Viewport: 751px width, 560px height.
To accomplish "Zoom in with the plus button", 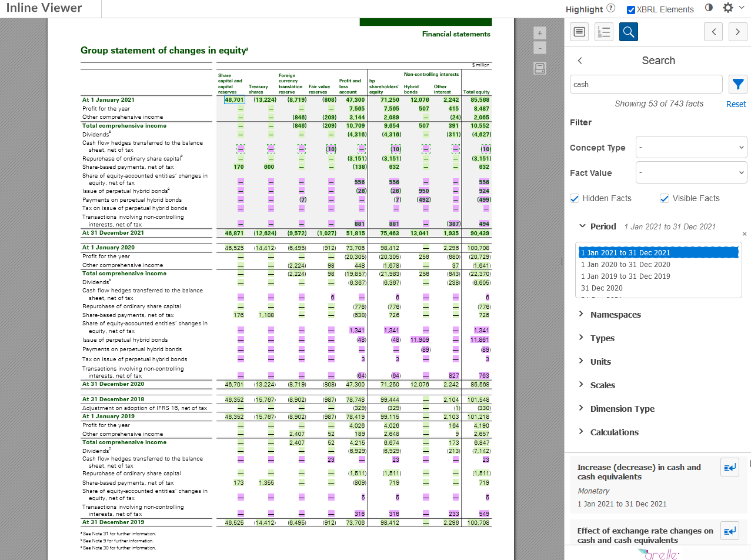I will pyautogui.click(x=541, y=33).
